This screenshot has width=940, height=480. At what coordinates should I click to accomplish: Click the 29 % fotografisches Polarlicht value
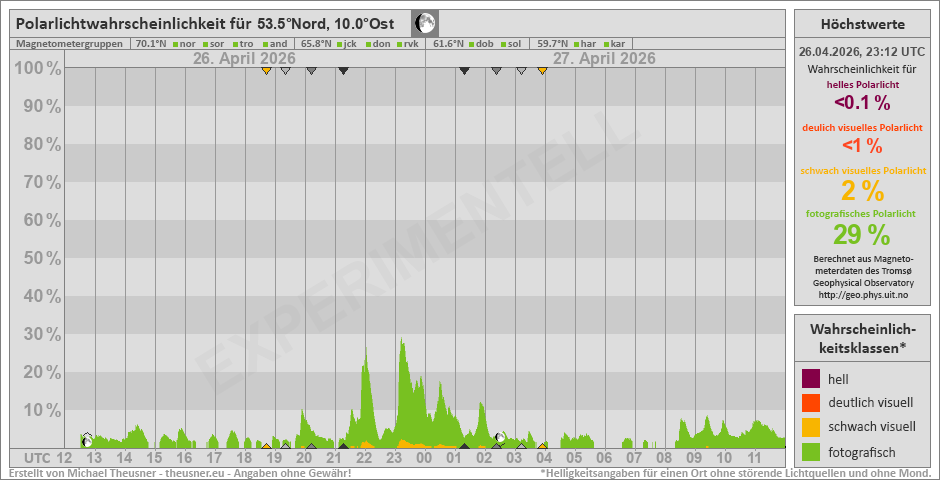click(x=862, y=235)
